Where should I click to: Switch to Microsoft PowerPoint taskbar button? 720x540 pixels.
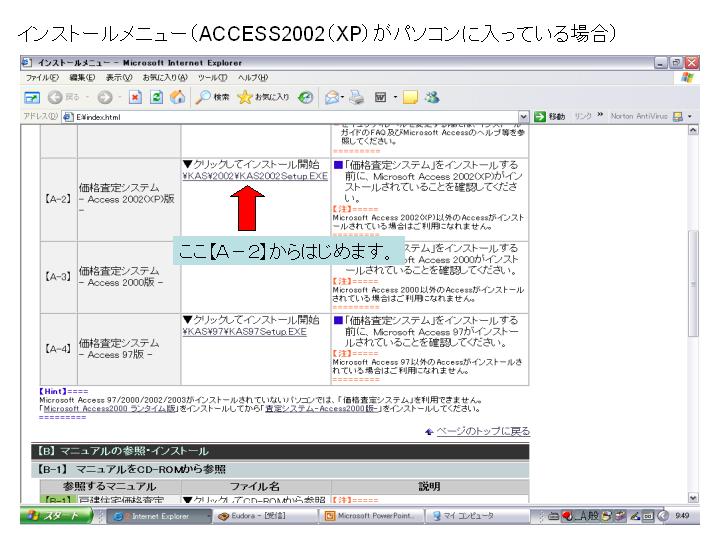pos(372,516)
